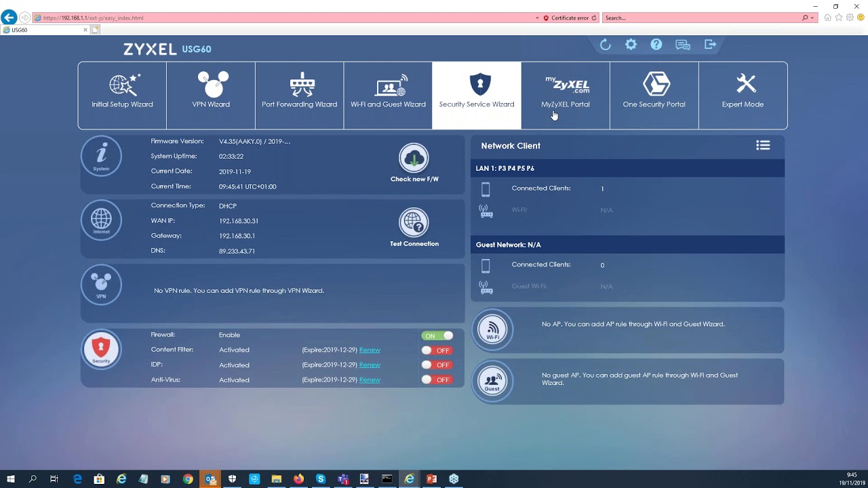Select the USG60 browser tab
868x488 pixels.
[x=45, y=30]
